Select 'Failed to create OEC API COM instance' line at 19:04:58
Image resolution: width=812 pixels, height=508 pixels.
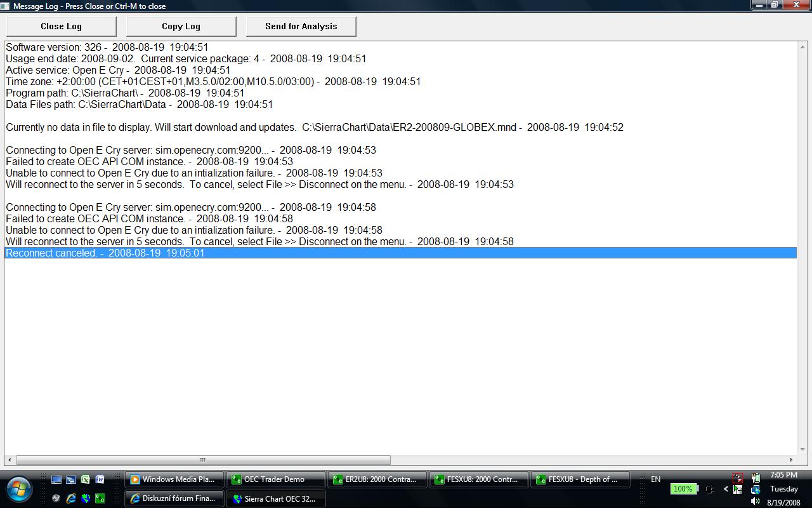[400, 218]
